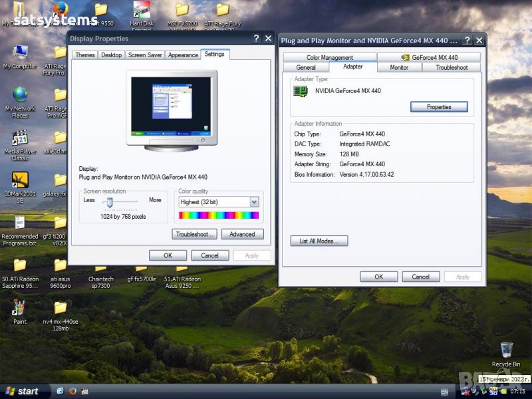Open the Start menu
This screenshot has width=532, height=399.
(23, 391)
